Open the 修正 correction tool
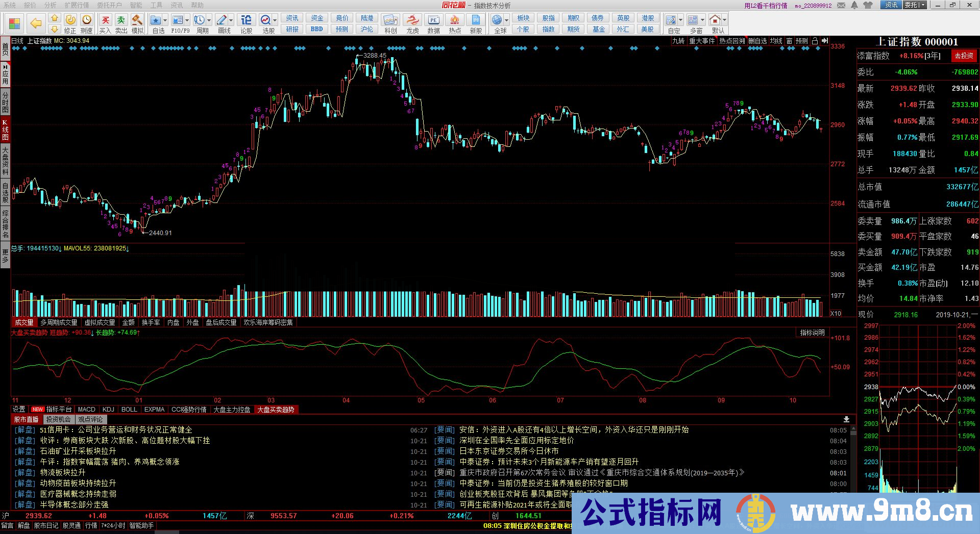This screenshot has height=534, width=980. tap(70, 20)
